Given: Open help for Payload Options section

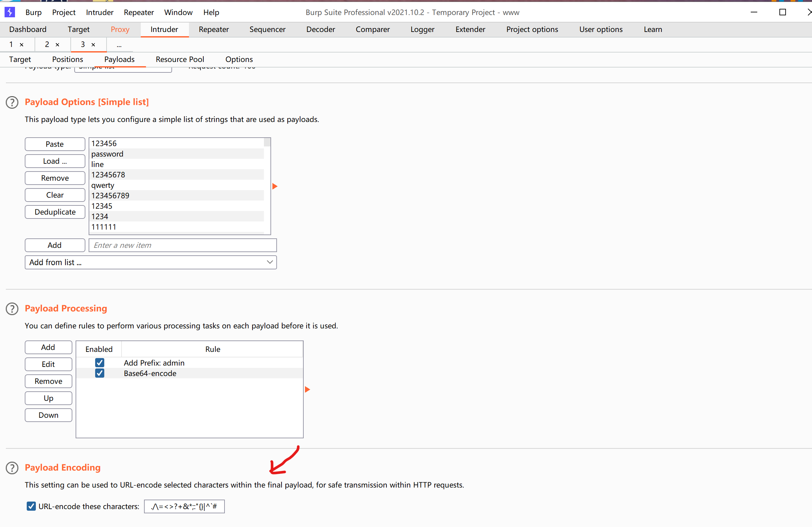Looking at the screenshot, I should [x=12, y=102].
